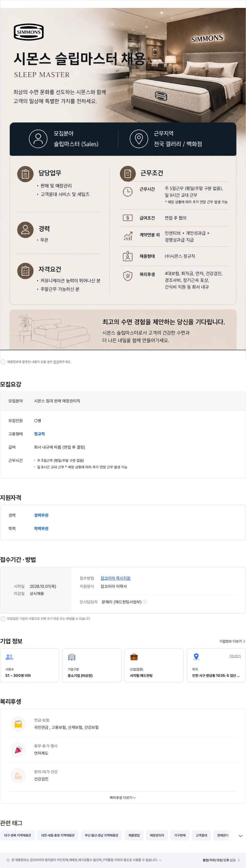Open 기업정보 더보기 link
This screenshot has width=246, height=868.
click(x=232, y=641)
